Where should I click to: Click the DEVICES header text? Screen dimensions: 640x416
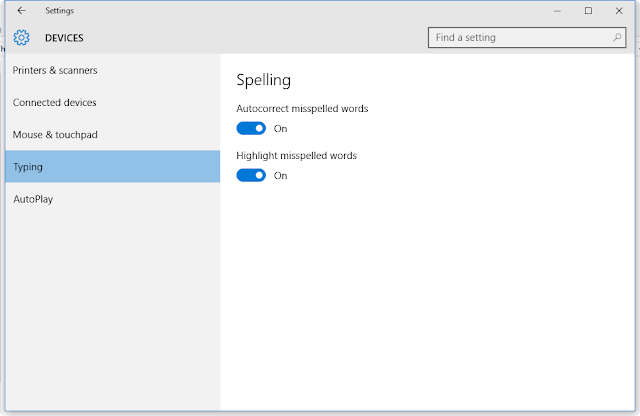click(64, 39)
